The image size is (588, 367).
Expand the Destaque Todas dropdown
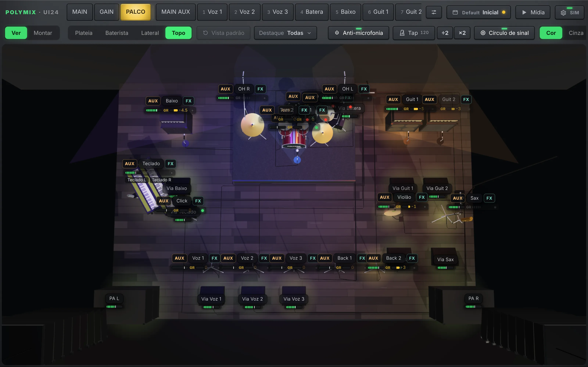tap(285, 33)
